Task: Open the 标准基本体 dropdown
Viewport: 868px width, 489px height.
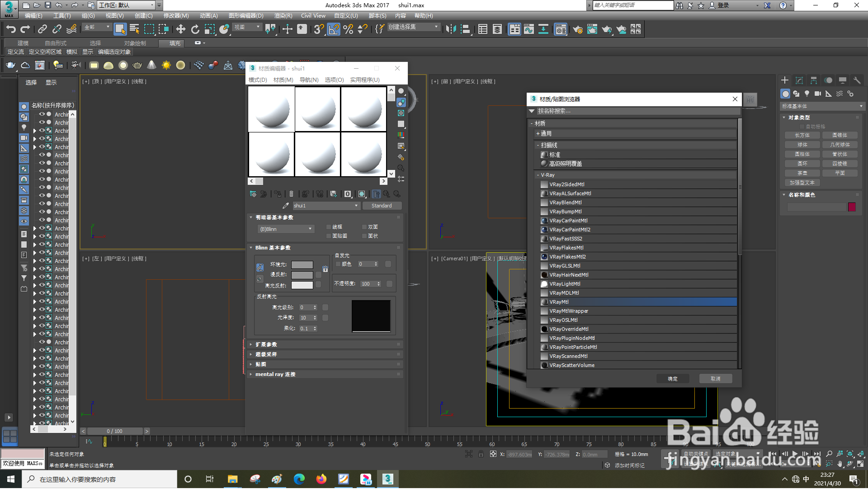Action: coord(822,107)
